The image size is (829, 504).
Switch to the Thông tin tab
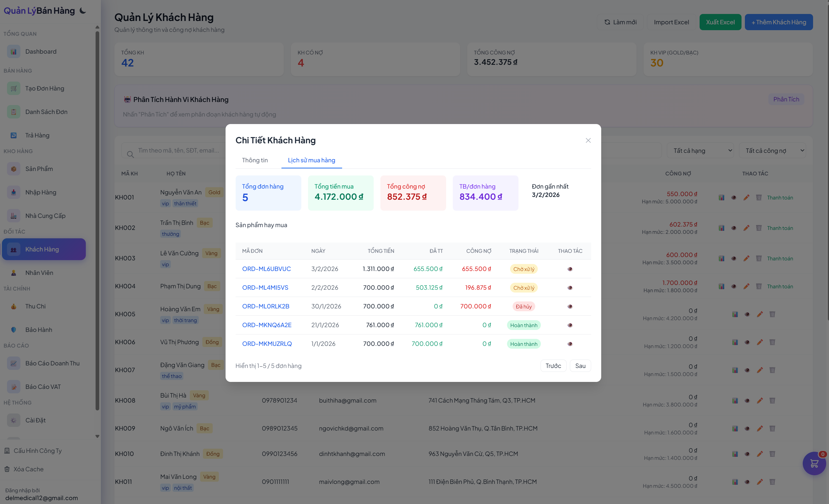[x=255, y=160]
